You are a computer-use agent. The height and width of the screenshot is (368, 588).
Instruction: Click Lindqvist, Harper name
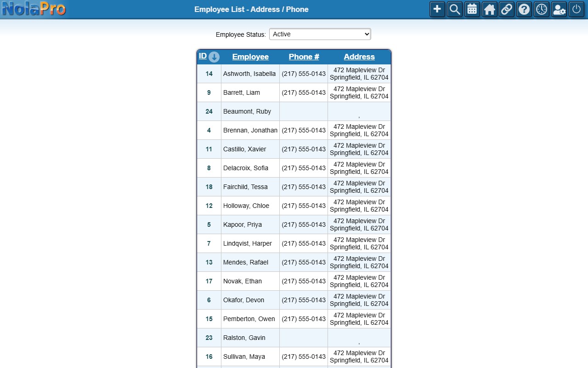[x=248, y=243]
